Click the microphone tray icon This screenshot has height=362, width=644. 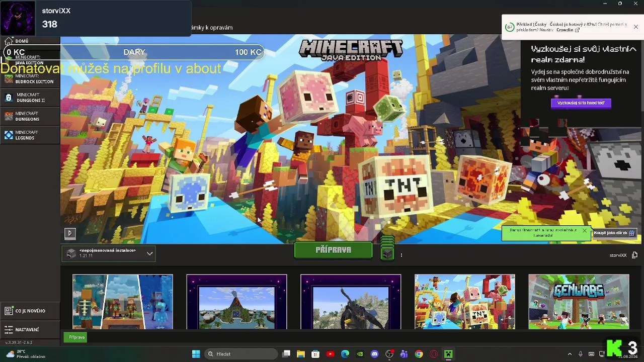pyautogui.click(x=581, y=354)
